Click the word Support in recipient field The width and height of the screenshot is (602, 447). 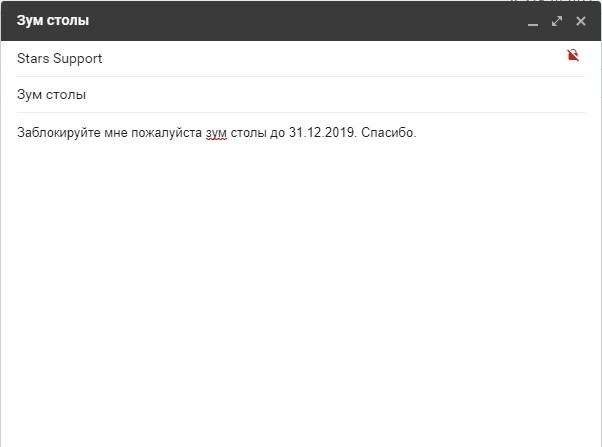point(78,59)
